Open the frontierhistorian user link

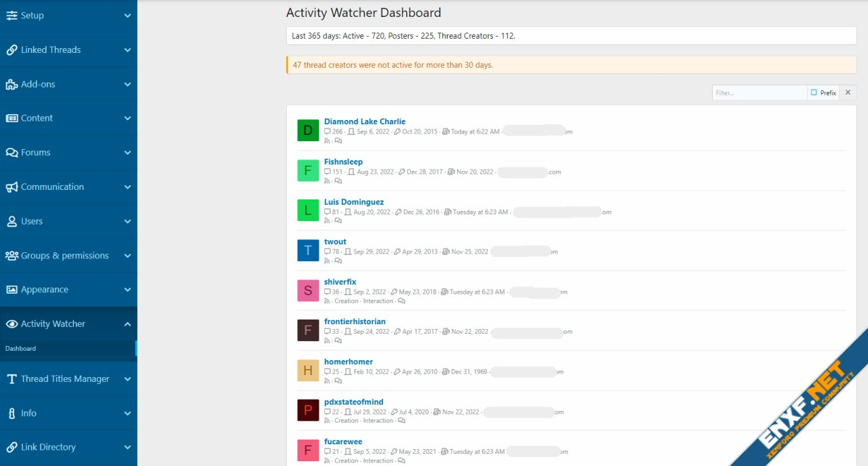[355, 322]
